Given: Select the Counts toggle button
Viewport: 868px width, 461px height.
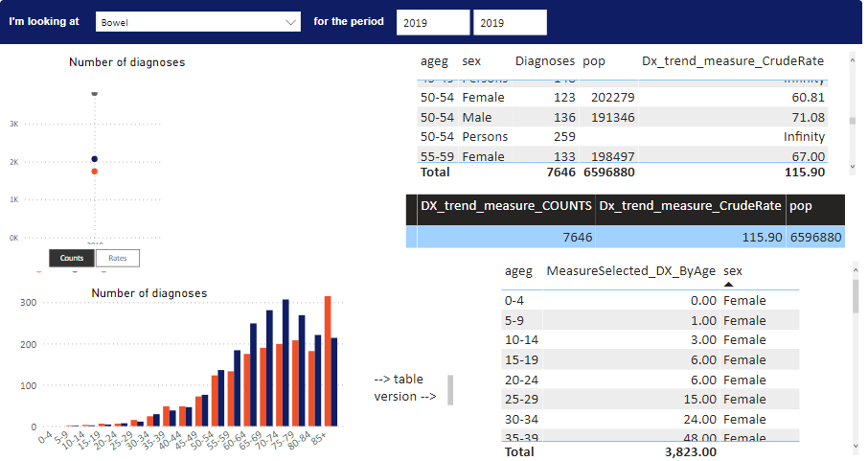Looking at the screenshot, I should coord(72,258).
